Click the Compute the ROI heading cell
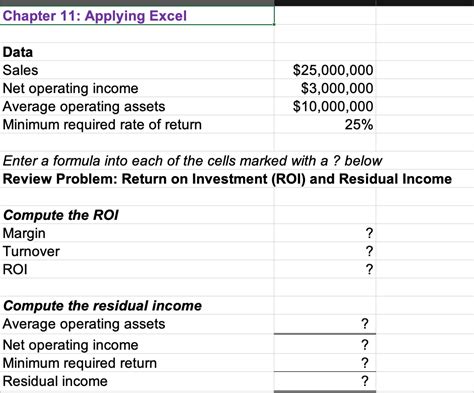 click(137, 215)
